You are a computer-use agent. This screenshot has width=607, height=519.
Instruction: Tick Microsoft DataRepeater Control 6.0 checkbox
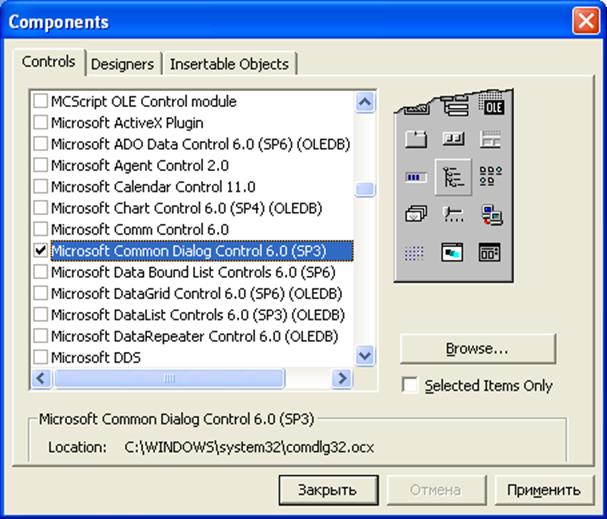(40, 336)
